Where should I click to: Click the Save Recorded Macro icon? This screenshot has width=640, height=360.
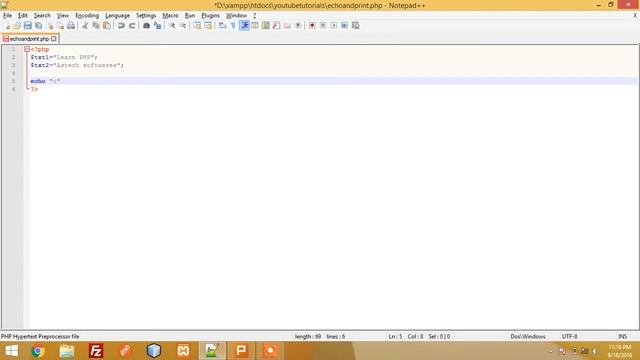pos(356,25)
